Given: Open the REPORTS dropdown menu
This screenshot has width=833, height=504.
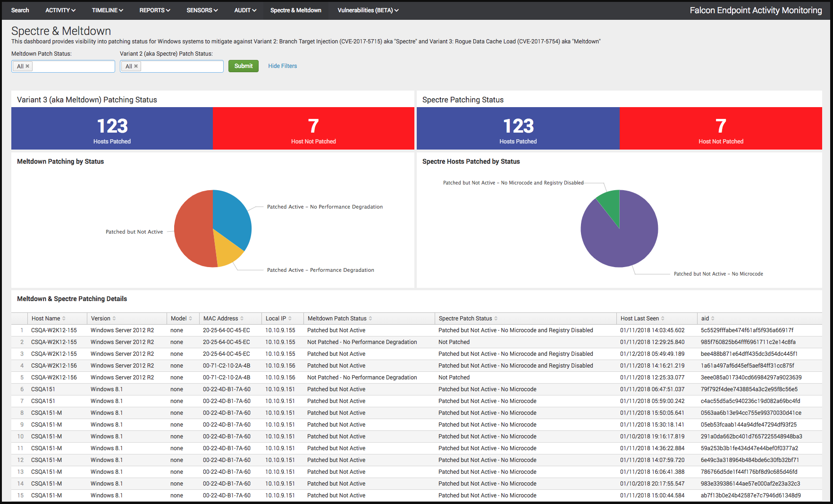Looking at the screenshot, I should point(155,10).
